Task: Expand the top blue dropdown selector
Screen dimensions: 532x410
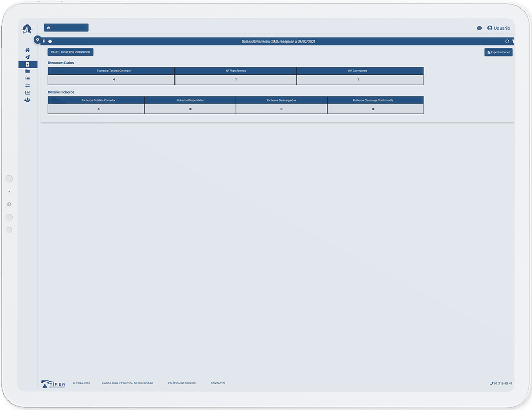Action: (66, 28)
